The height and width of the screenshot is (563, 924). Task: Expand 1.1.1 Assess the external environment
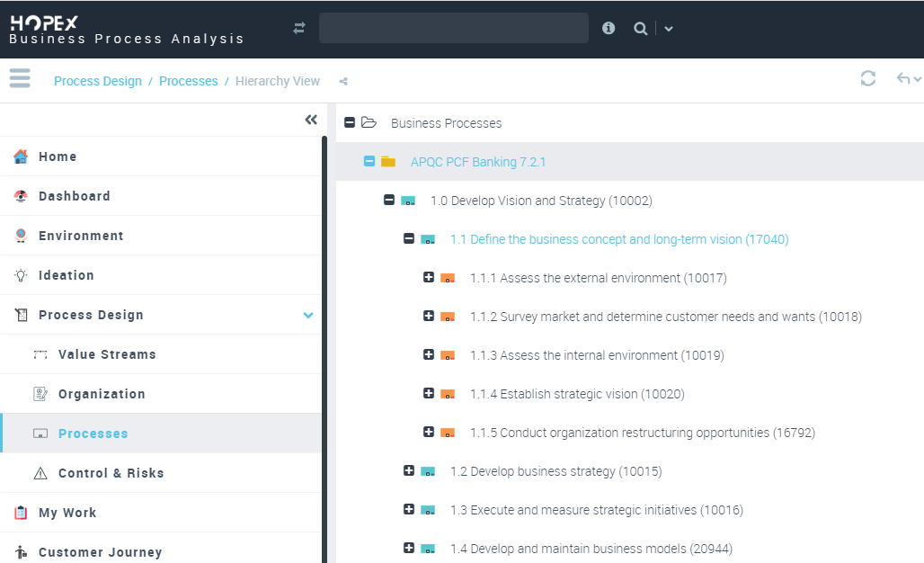click(429, 277)
